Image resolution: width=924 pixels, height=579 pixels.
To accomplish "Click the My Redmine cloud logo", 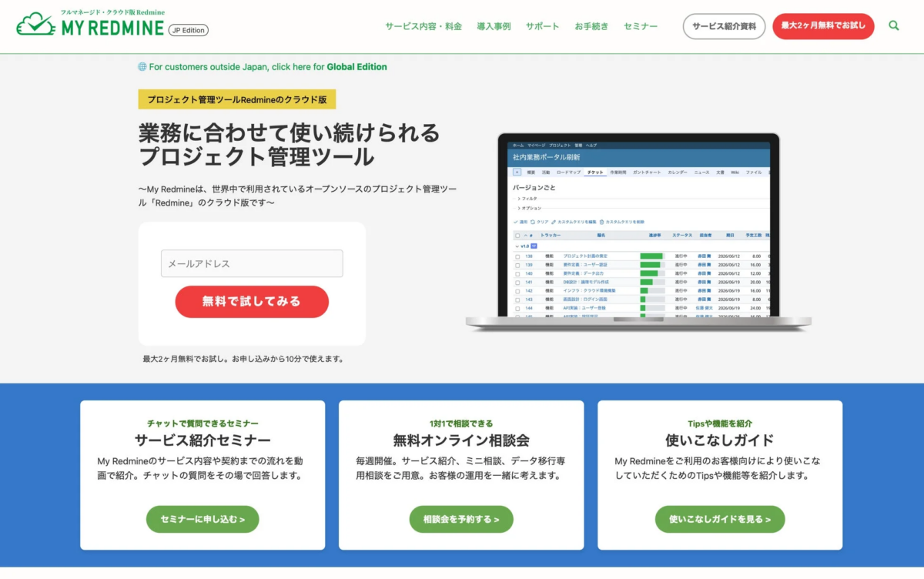I will click(35, 24).
